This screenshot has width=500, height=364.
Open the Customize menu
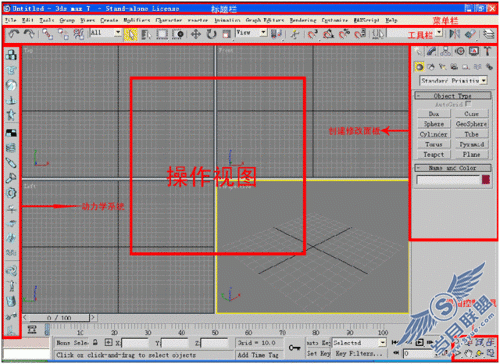[334, 20]
